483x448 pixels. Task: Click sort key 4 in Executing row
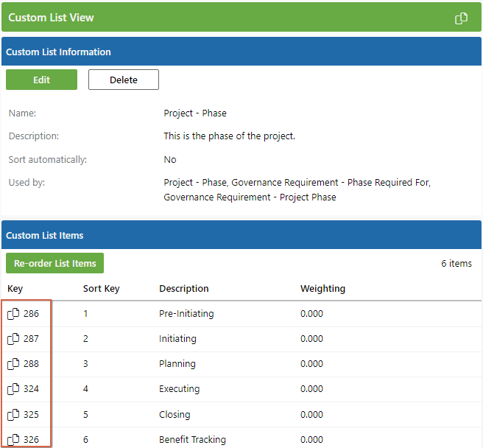85,389
